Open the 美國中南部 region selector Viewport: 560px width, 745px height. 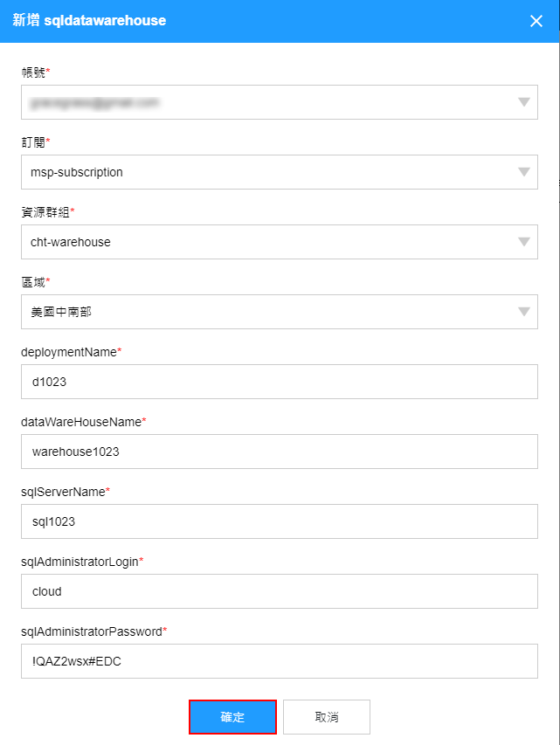(280, 312)
